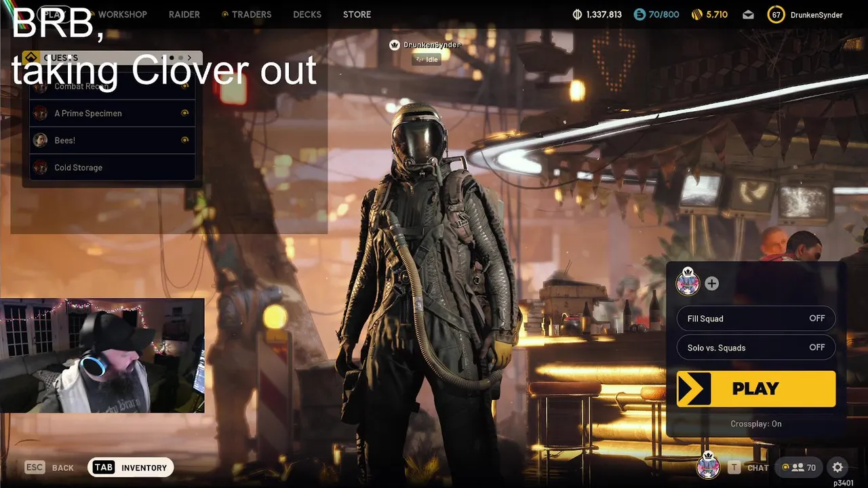Click the quest giver portrait beside Cold Storage
Screen dimensions: 868x488
[41, 167]
